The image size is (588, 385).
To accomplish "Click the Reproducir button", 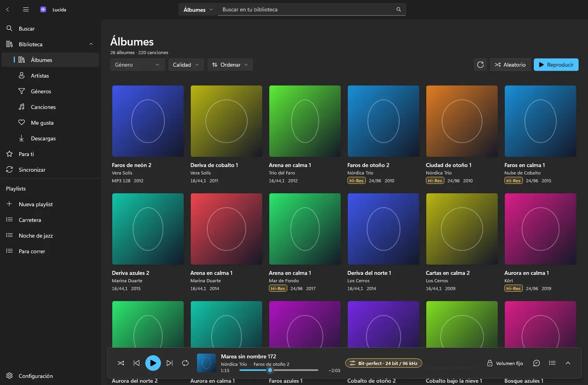I will click(x=556, y=65).
